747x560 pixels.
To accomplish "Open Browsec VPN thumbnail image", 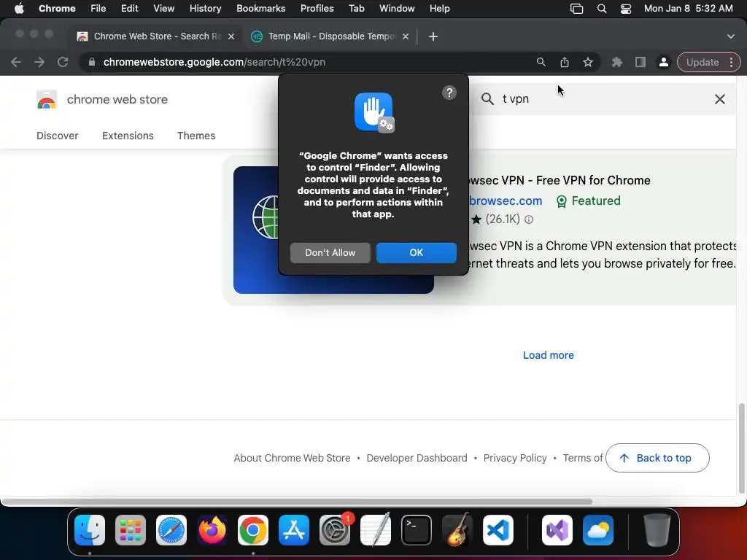I will pos(333,230).
